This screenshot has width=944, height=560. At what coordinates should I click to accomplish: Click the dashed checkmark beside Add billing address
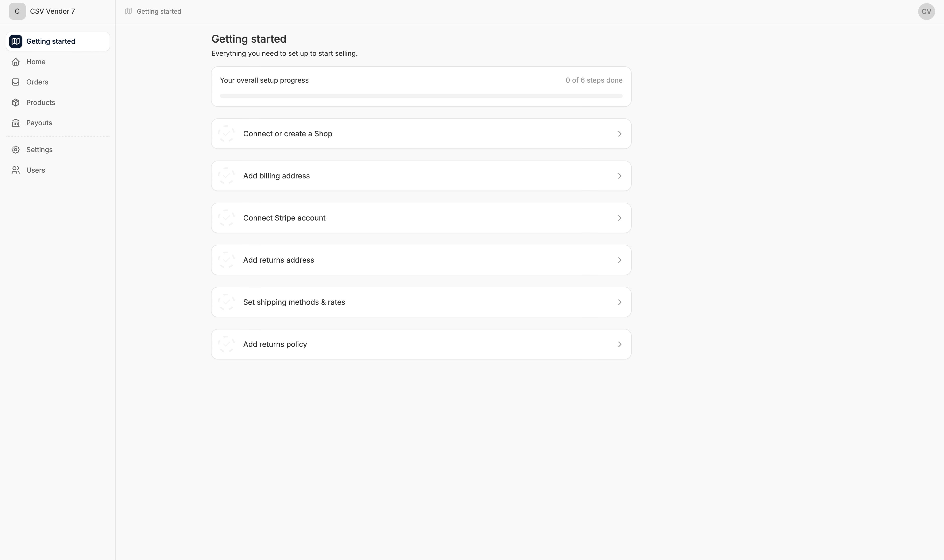[x=226, y=176]
